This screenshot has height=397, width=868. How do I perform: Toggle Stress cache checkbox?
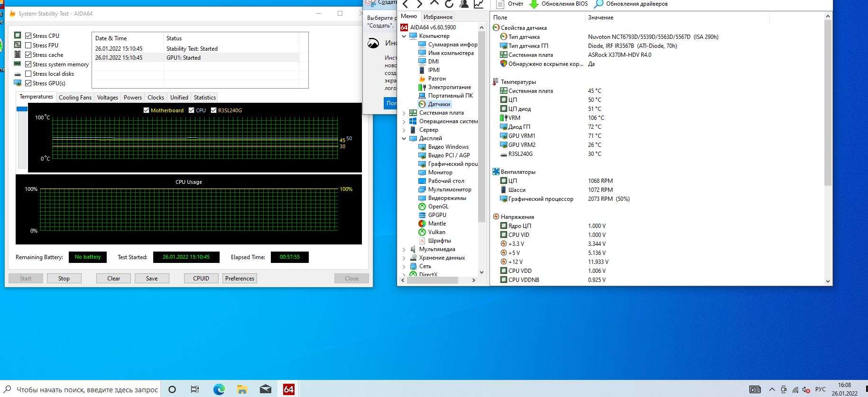pos(28,55)
